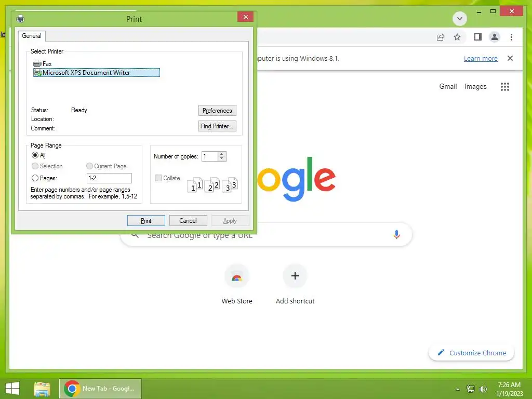Open the taskbar clock and date
The height and width of the screenshot is (399, 532).
pyautogui.click(x=509, y=389)
